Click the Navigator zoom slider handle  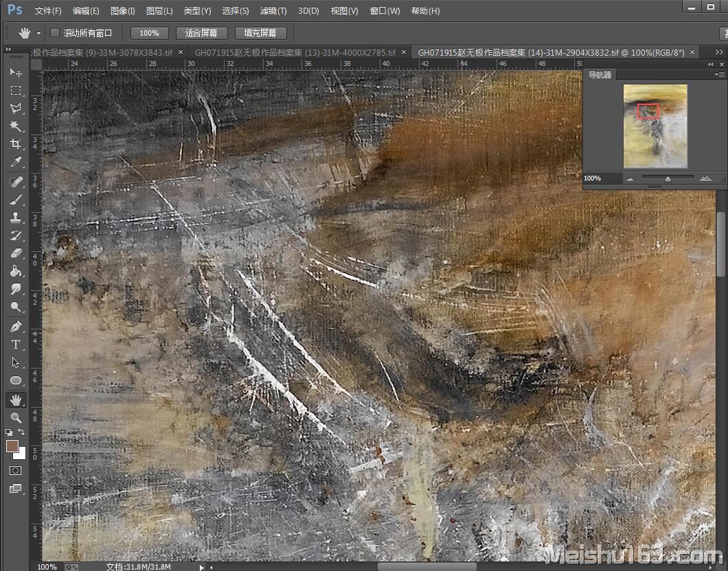coord(668,179)
